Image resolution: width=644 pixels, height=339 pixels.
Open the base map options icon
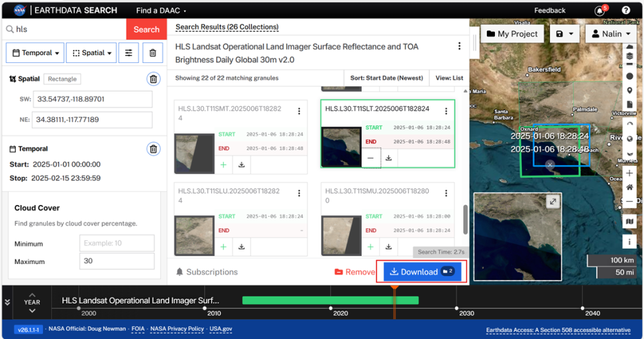coord(629,222)
